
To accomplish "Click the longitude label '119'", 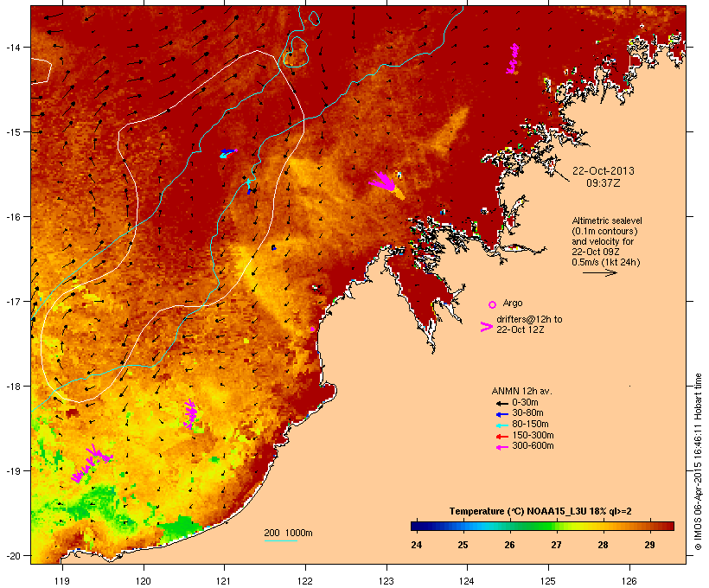I will pos(62,581).
